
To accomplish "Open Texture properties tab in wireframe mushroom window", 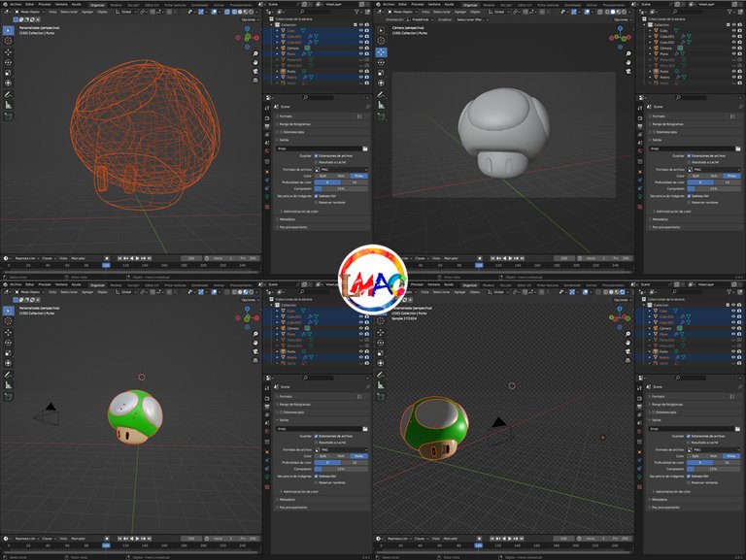I will point(267,208).
